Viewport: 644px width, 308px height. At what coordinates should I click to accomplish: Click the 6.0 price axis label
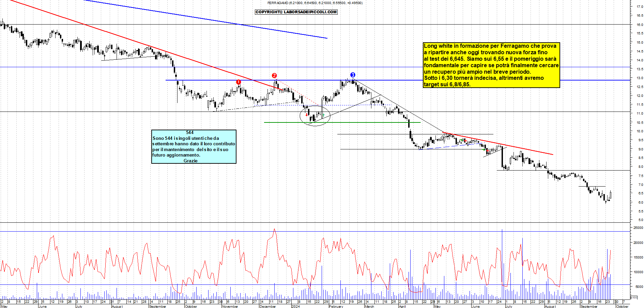[x=641, y=202]
